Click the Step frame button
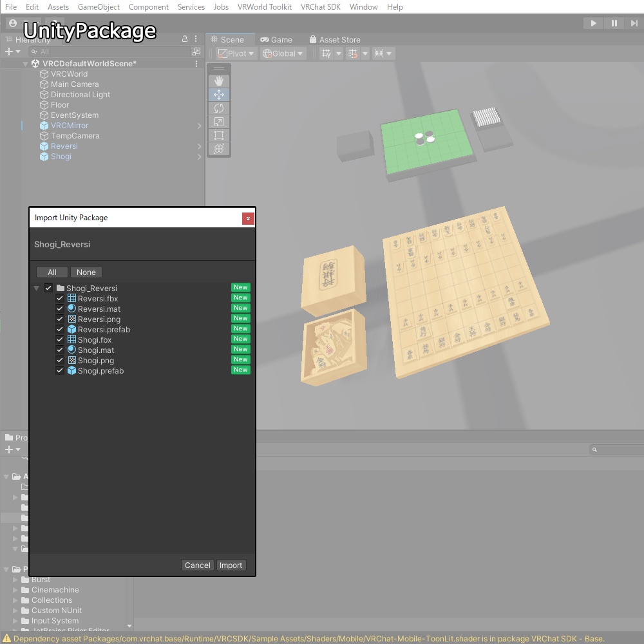Image resolution: width=644 pixels, height=644 pixels. point(634,23)
